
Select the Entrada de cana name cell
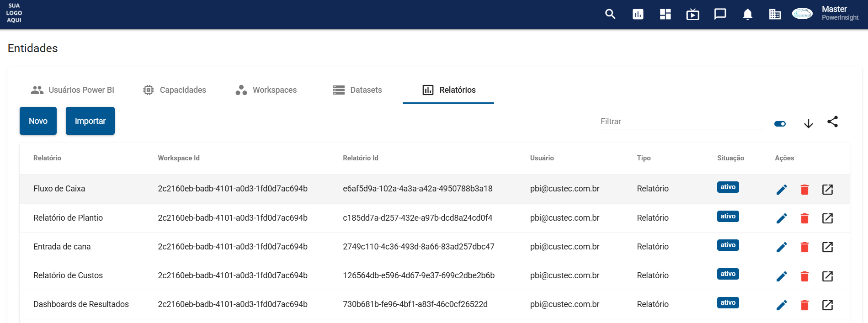point(62,247)
